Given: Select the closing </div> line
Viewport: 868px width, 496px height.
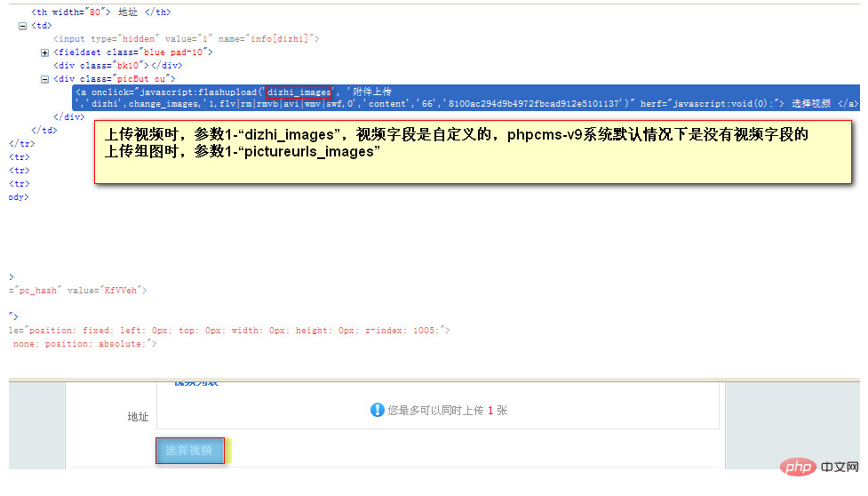Looking at the screenshot, I should tap(69, 116).
